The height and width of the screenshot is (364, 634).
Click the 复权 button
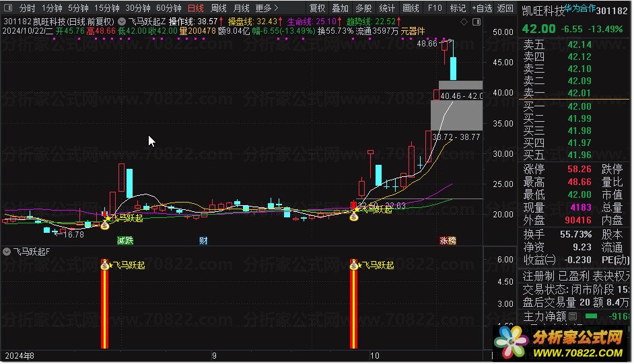click(317, 8)
